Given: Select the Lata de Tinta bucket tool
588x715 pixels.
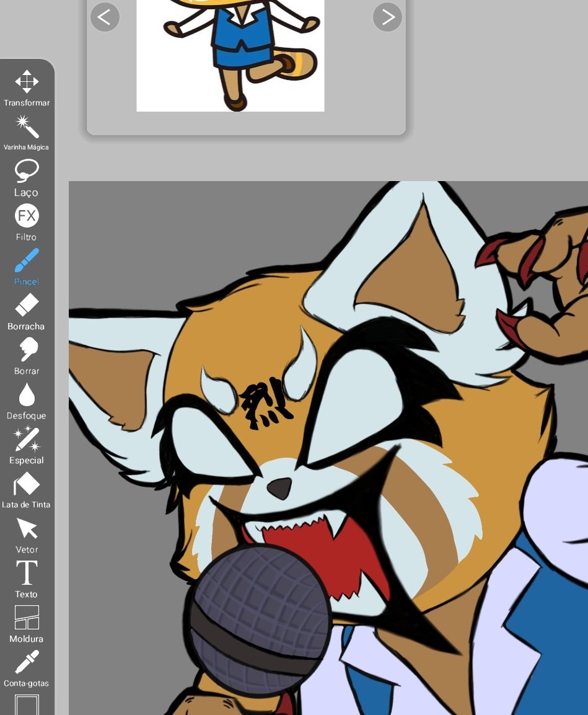Looking at the screenshot, I should 27,490.
